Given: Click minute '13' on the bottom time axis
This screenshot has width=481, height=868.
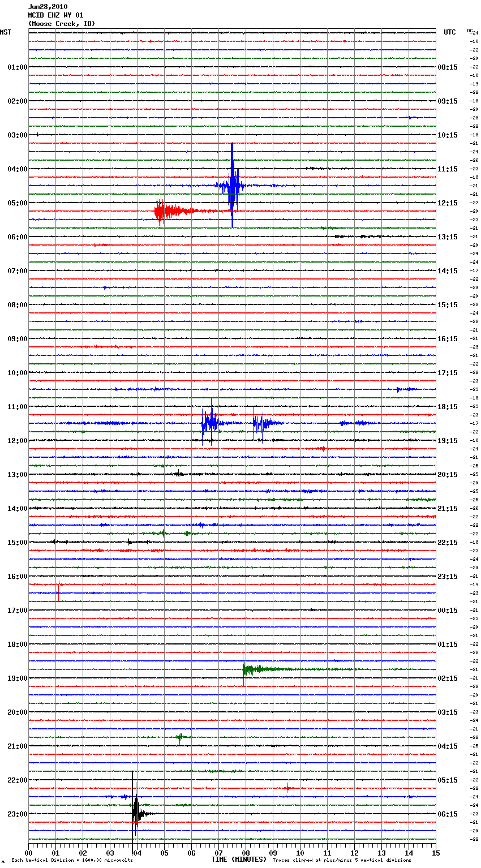Looking at the screenshot, I should [x=381, y=853].
